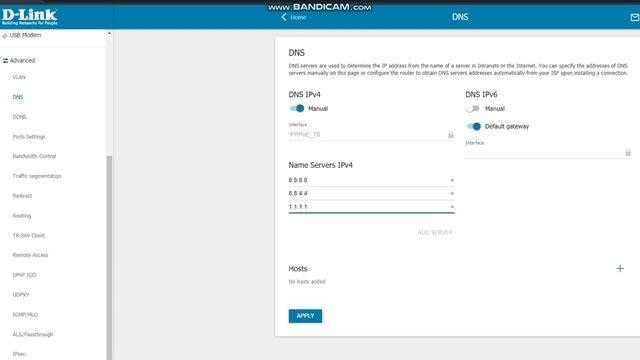Viewport: 640px width, 360px height.
Task: Click the 'DNS IPv4' heading
Action: [x=304, y=94]
